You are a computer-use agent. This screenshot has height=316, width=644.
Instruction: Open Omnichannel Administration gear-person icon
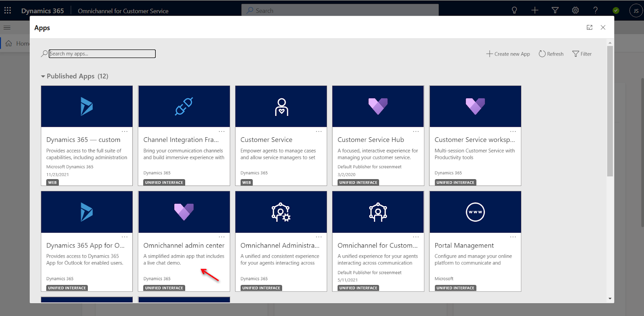tap(281, 212)
